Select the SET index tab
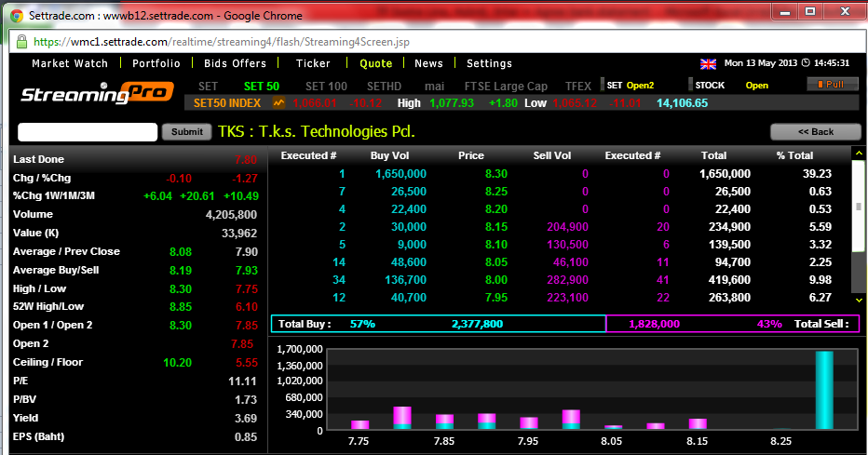Screen dimensions: 868x455 [x=208, y=87]
